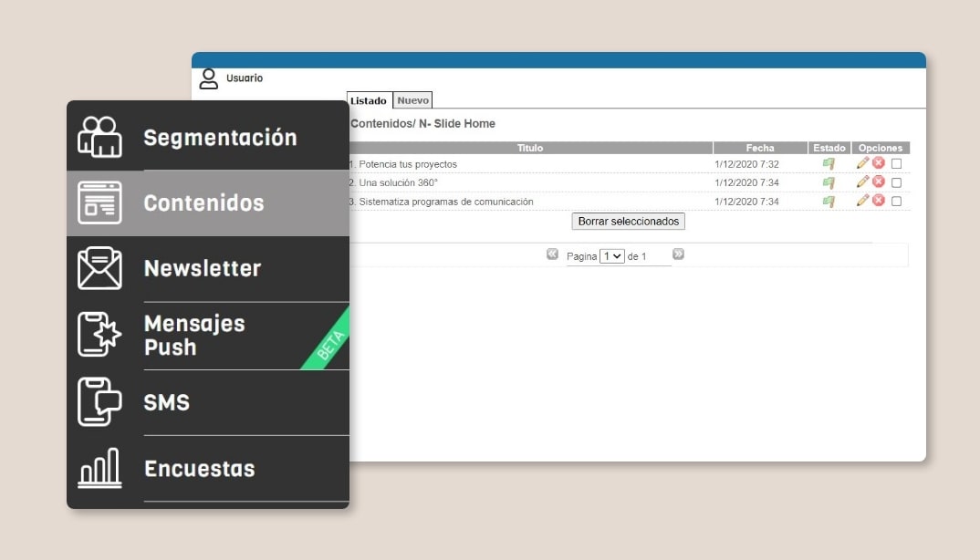Edit Sistematiza programas de comunicación pencil icon

pyautogui.click(x=862, y=200)
